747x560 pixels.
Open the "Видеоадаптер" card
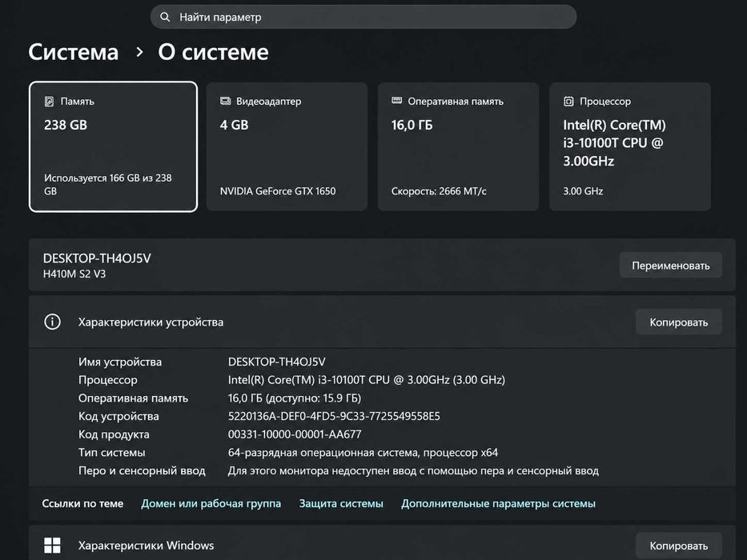(287, 146)
